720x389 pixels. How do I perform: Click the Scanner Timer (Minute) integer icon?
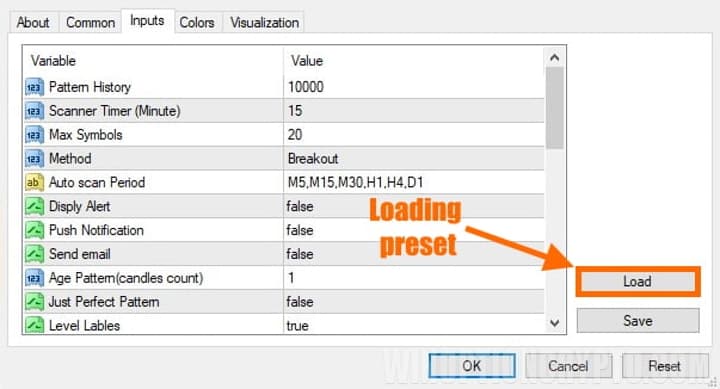tap(34, 111)
